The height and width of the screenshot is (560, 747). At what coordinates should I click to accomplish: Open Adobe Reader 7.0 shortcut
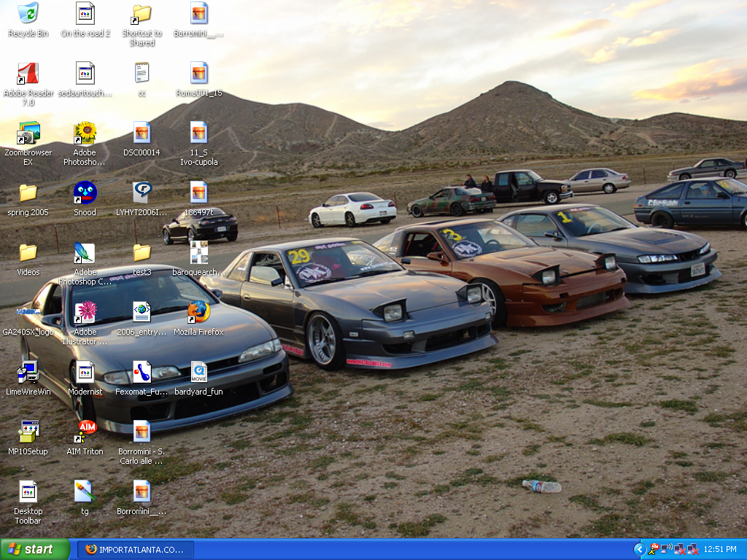pyautogui.click(x=28, y=74)
